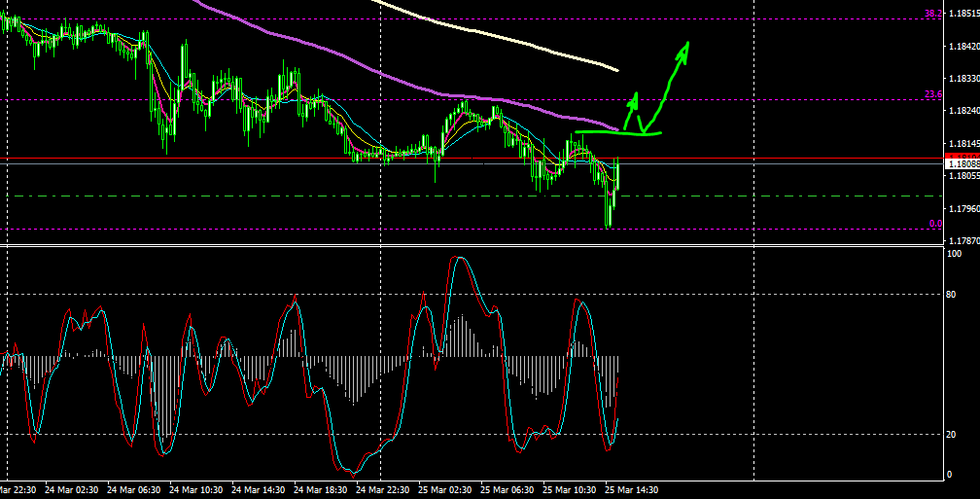The width and height of the screenshot is (980, 499).
Task: Click price axis value 1.18420
Action: pos(963,47)
